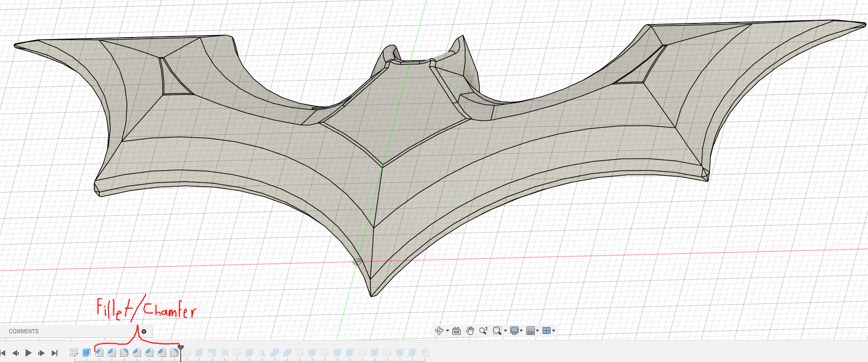Select the first suppressed combine feature

click(x=275, y=353)
